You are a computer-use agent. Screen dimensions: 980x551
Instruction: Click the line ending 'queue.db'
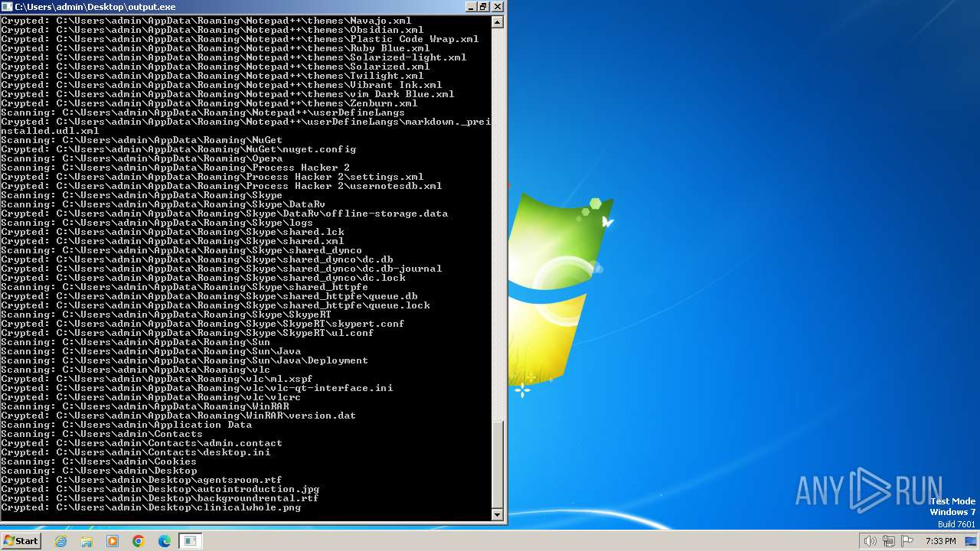[x=209, y=296]
